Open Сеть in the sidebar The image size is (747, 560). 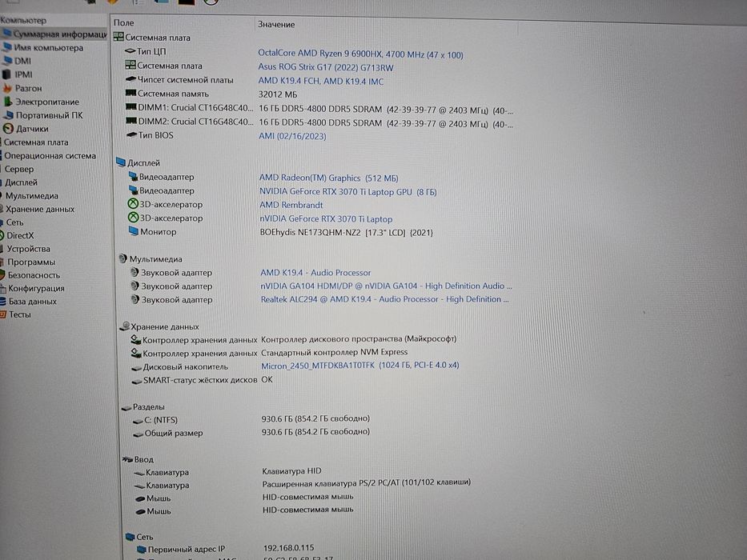[14, 222]
